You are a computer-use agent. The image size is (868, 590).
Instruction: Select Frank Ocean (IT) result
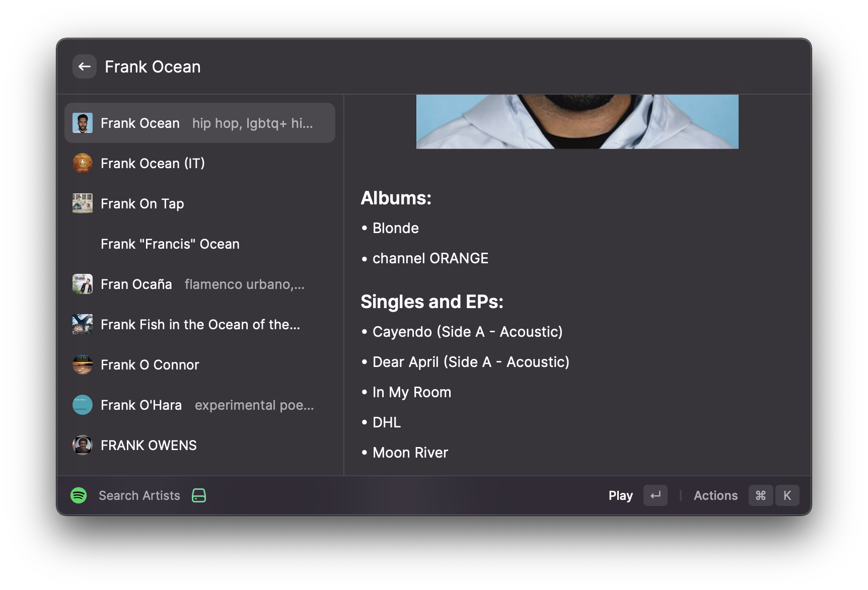(200, 163)
